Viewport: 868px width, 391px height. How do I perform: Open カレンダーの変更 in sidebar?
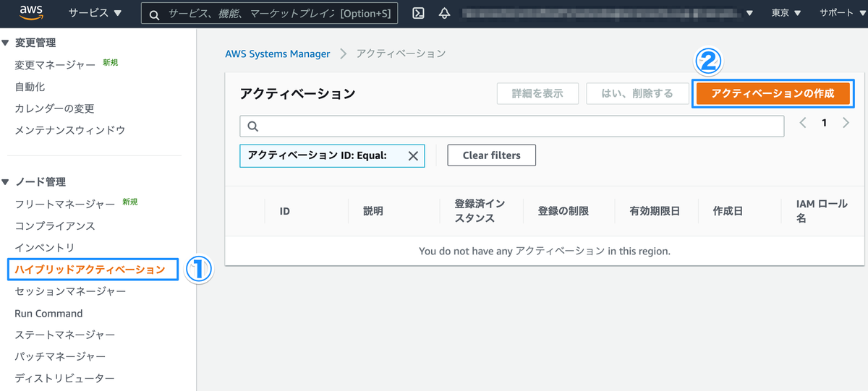pos(54,108)
